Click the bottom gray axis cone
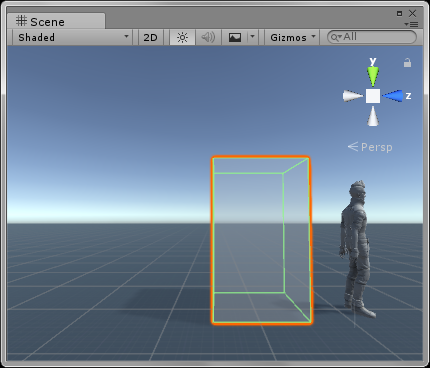This screenshot has height=368, width=430. pyautogui.click(x=373, y=116)
